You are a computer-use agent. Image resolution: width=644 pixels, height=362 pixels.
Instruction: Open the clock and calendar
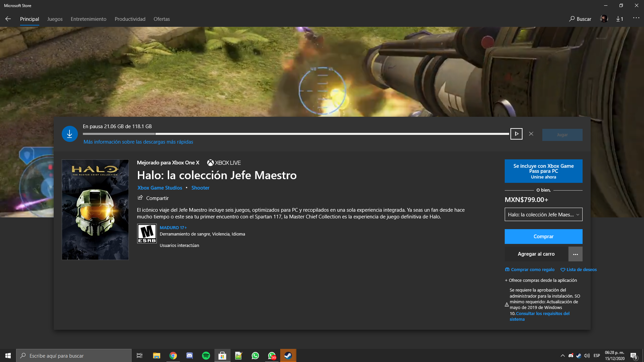(x=615, y=356)
